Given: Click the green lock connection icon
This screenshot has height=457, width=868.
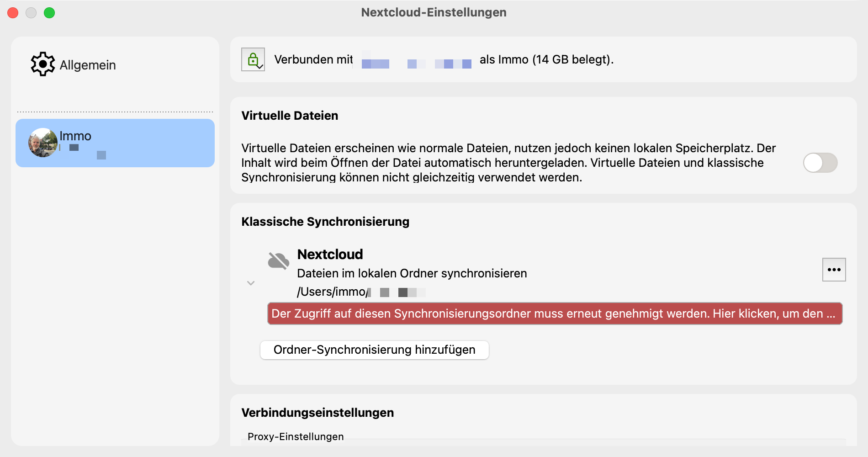Looking at the screenshot, I should (x=253, y=59).
